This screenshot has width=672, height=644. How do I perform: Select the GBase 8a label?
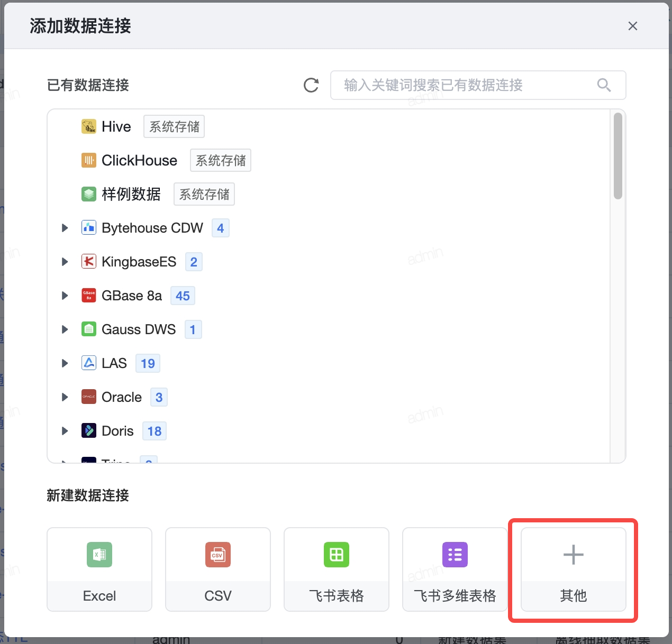(x=132, y=296)
